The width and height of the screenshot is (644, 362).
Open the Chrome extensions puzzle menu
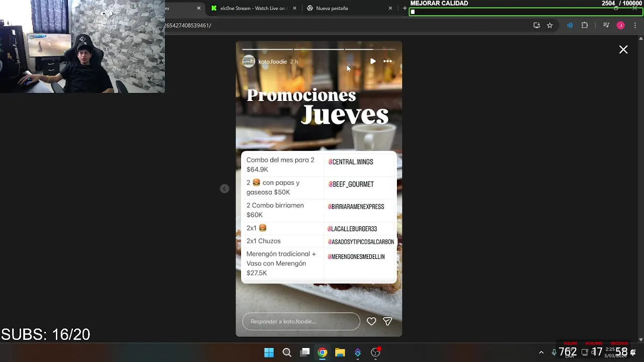tap(585, 25)
